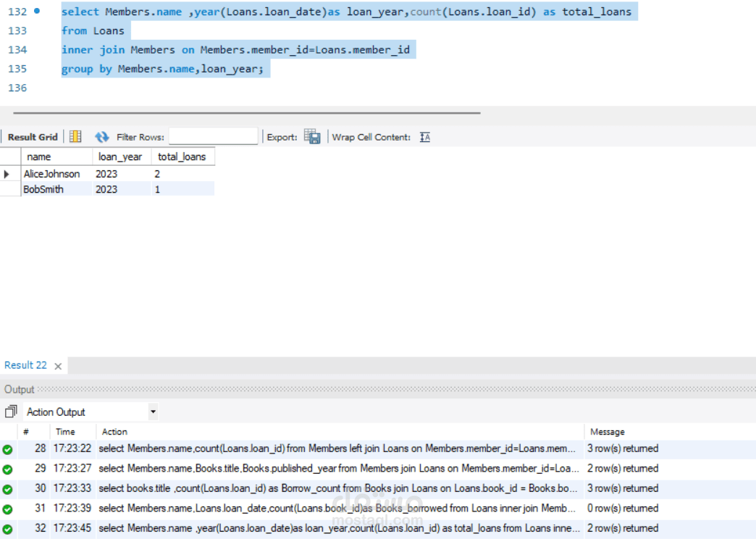Select the 2023 cell in AliceJohnson row
756x539 pixels.
[122, 174]
